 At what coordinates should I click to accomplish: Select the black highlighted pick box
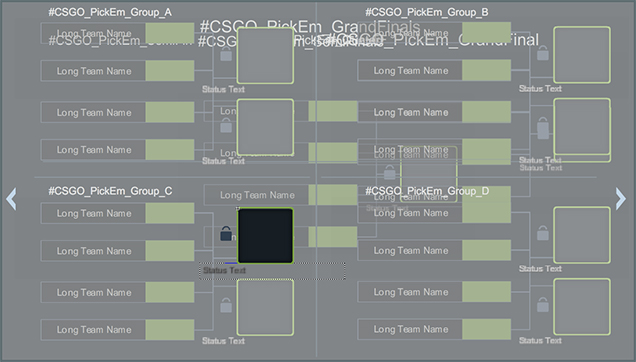pos(265,235)
